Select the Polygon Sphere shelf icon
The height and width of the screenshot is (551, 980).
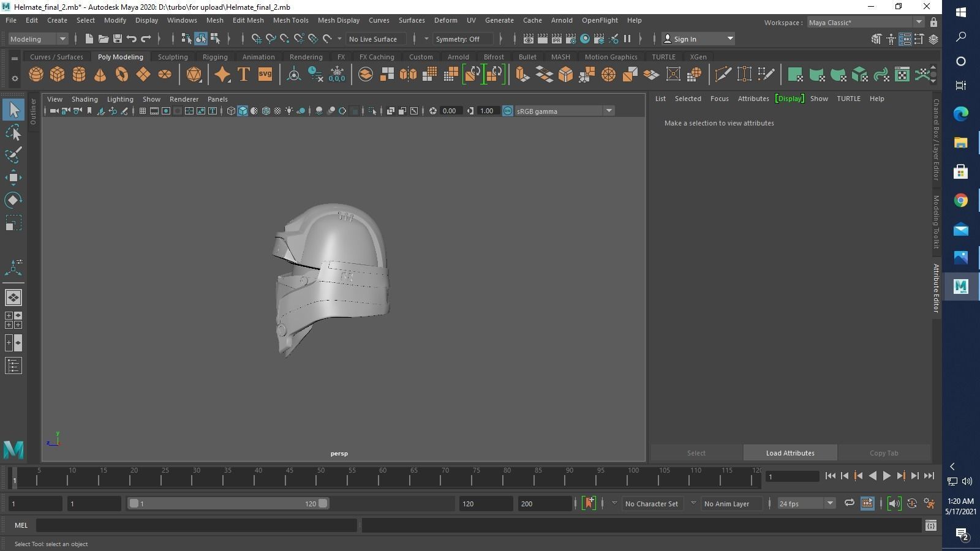tap(36, 75)
